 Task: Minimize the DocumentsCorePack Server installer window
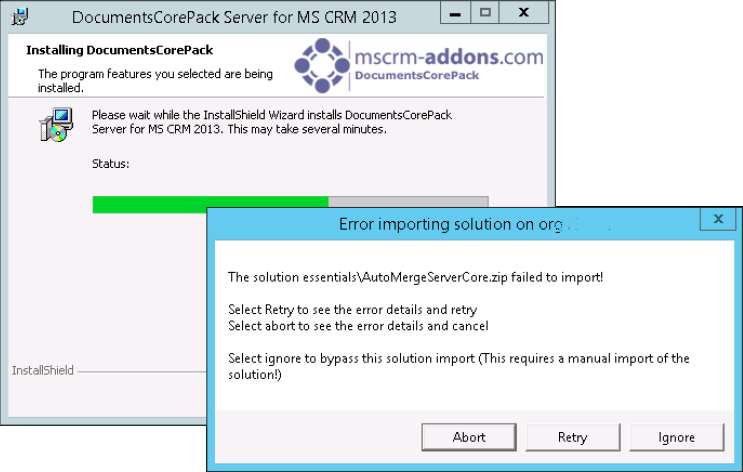click(x=455, y=13)
